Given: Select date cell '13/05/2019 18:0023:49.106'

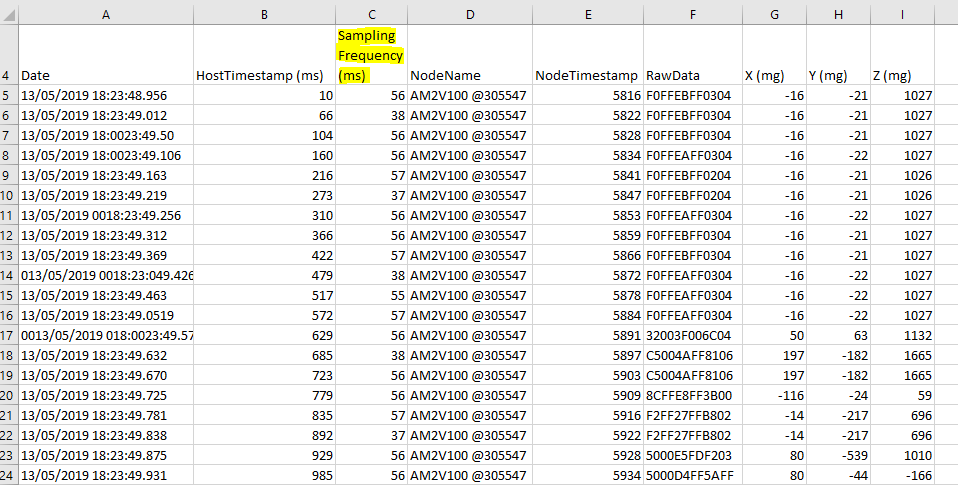Looking at the screenshot, I should coord(106,155).
